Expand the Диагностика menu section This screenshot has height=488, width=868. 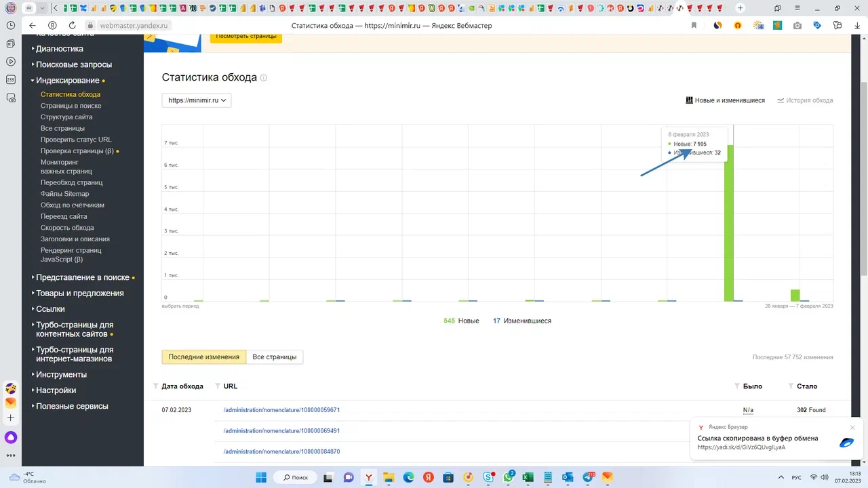pos(60,49)
